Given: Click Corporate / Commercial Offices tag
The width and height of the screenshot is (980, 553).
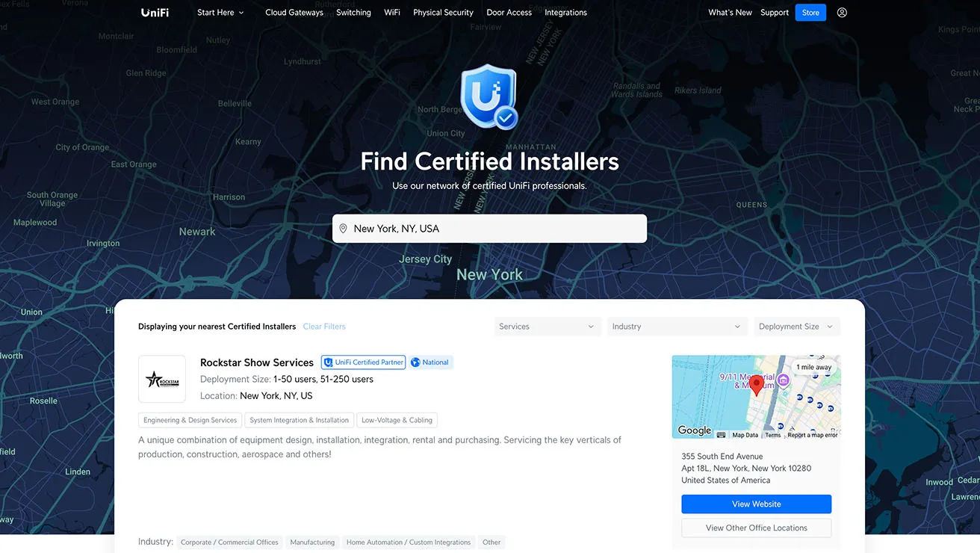Looking at the screenshot, I should 229,543.
